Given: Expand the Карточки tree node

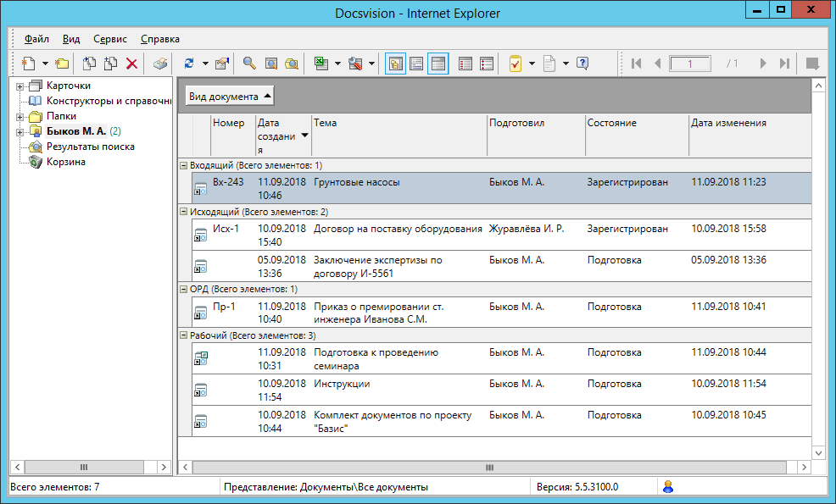Looking at the screenshot, I should pos(20,86).
